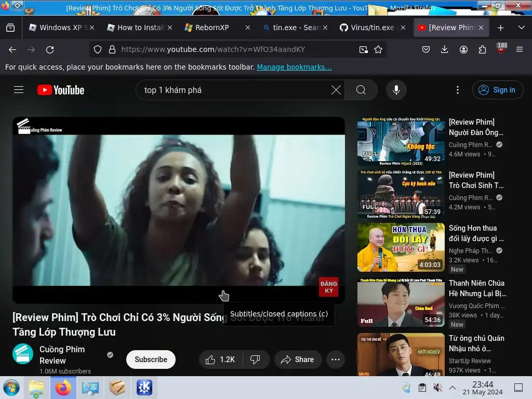Click the YouTube search magnifier button

click(x=361, y=90)
